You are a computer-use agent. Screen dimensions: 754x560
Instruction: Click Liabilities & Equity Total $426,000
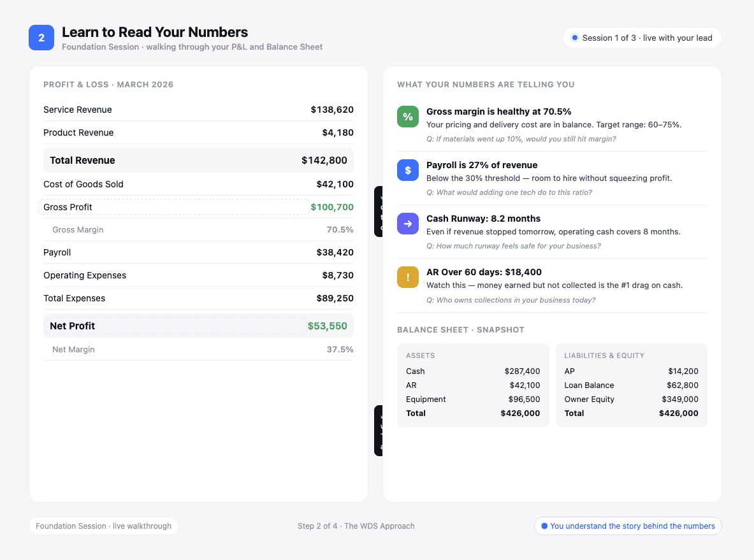(x=679, y=413)
